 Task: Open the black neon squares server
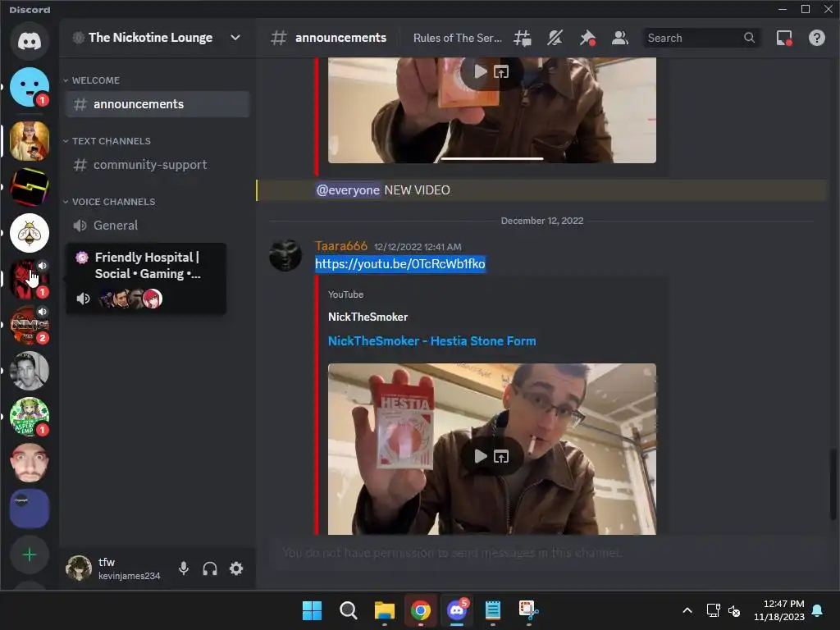pyautogui.click(x=30, y=187)
